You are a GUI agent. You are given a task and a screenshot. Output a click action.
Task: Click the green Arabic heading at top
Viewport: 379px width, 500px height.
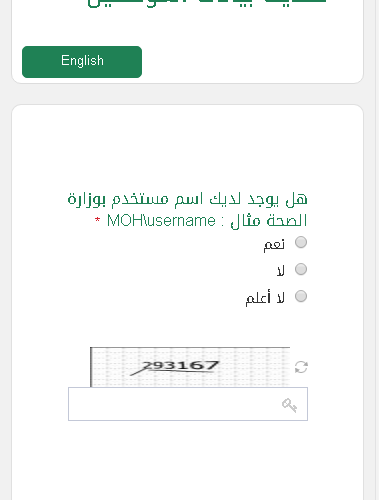(x=207, y=4)
